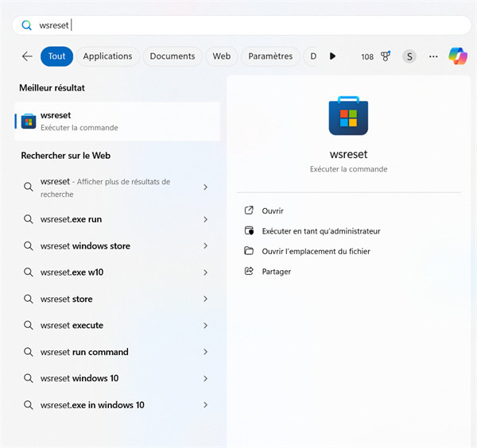Click magnifier icon beside 'wsreset run command'

29,352
